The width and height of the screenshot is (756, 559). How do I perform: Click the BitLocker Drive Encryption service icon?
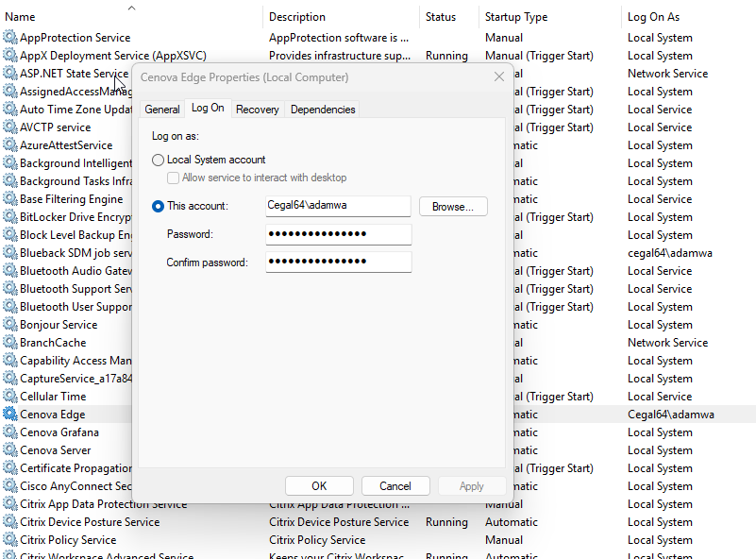[8, 216]
